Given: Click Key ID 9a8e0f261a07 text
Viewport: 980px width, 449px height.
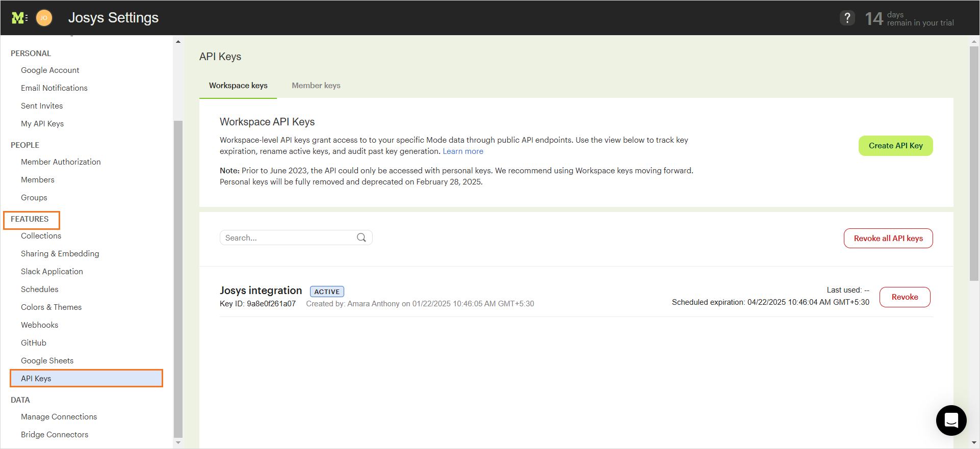Looking at the screenshot, I should (257, 304).
